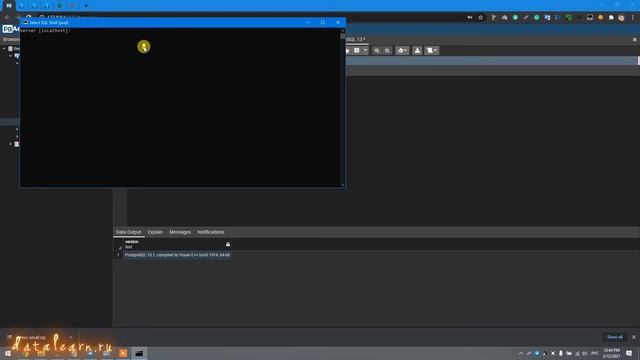Click the stop query icon in the pgAdmin toolbar
640x360 pixels.
point(357,51)
